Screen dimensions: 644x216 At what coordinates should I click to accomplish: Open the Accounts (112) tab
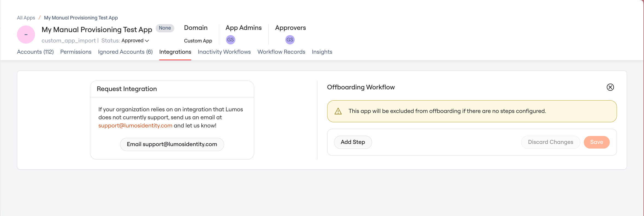pos(35,52)
